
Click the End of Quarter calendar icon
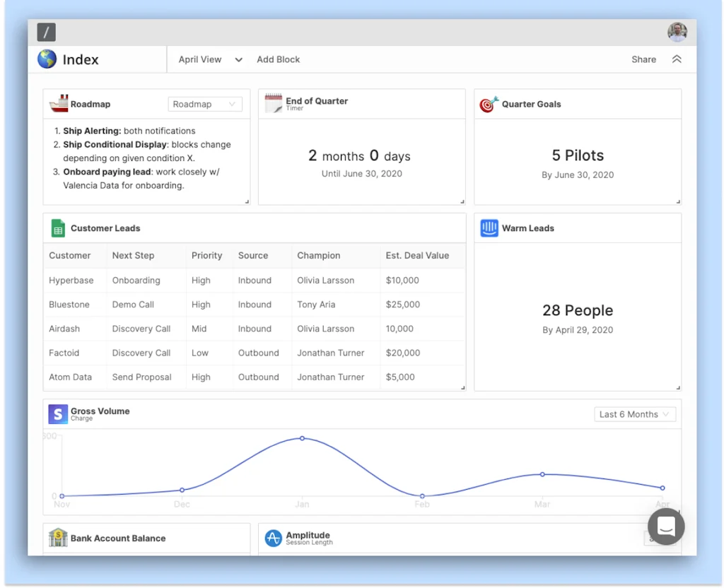[274, 104]
